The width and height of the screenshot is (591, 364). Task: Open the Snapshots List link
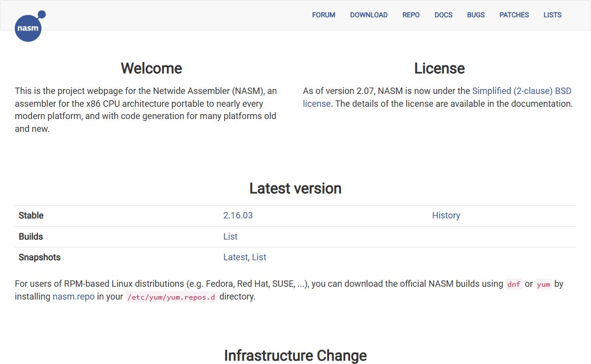259,257
